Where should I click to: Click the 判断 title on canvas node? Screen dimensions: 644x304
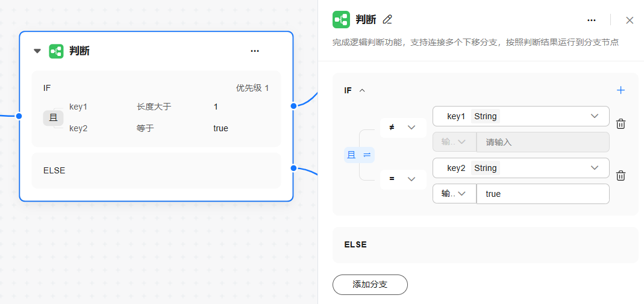(80, 51)
